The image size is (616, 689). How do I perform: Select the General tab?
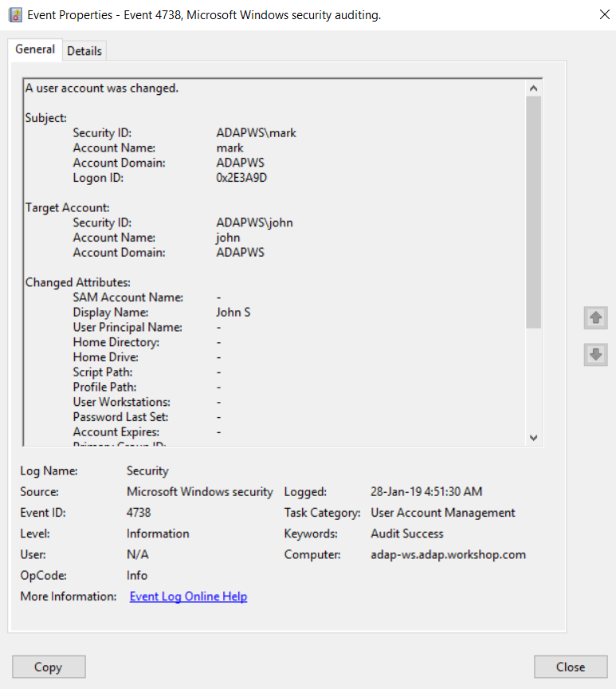point(35,49)
